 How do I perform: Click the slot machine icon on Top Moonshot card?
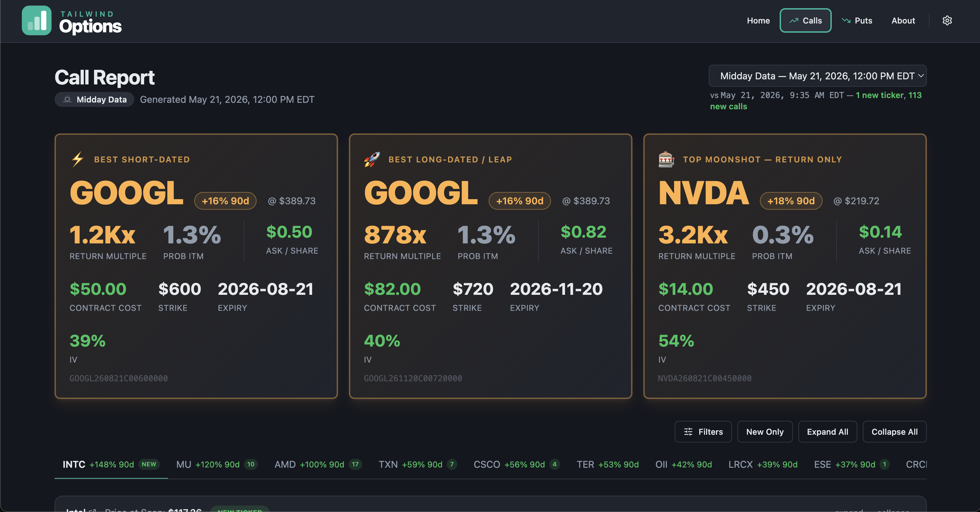(x=666, y=159)
